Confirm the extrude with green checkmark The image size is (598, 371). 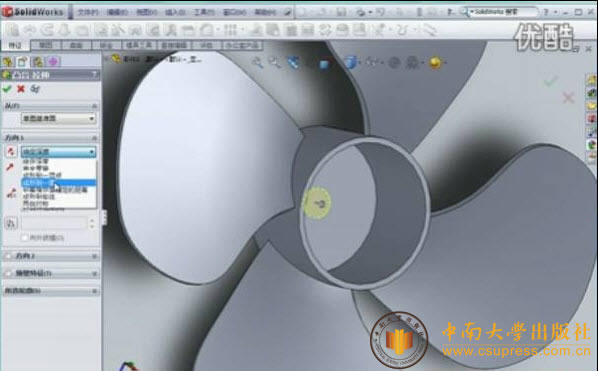click(7, 89)
